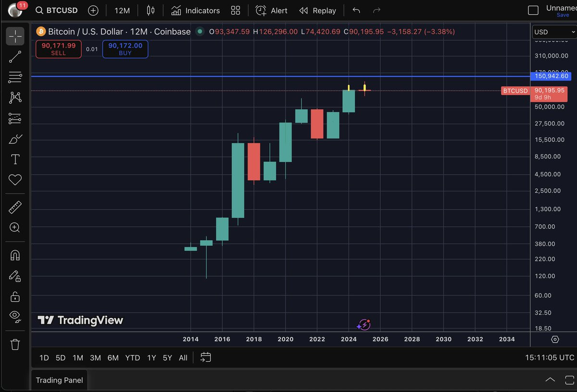
Task: Open the price scale settings gear
Action: click(555, 339)
